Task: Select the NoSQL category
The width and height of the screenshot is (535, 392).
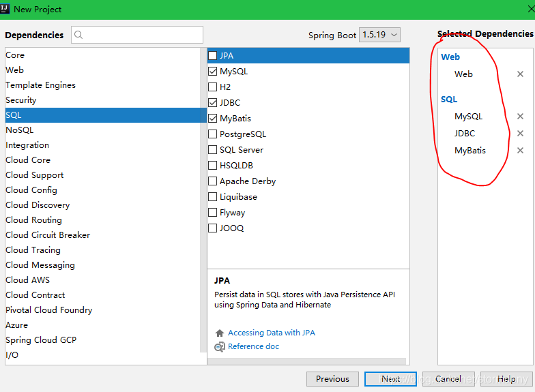Action: 102,130
